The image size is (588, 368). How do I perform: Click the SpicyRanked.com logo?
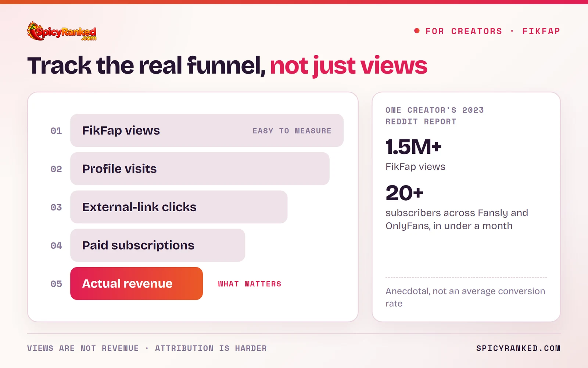(62, 31)
